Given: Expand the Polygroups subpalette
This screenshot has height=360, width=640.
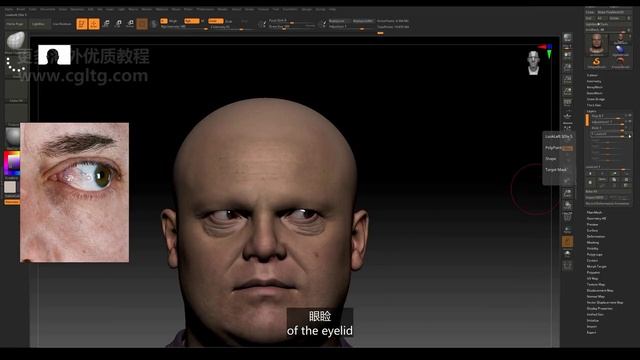Looking at the screenshot, I should [x=595, y=254].
